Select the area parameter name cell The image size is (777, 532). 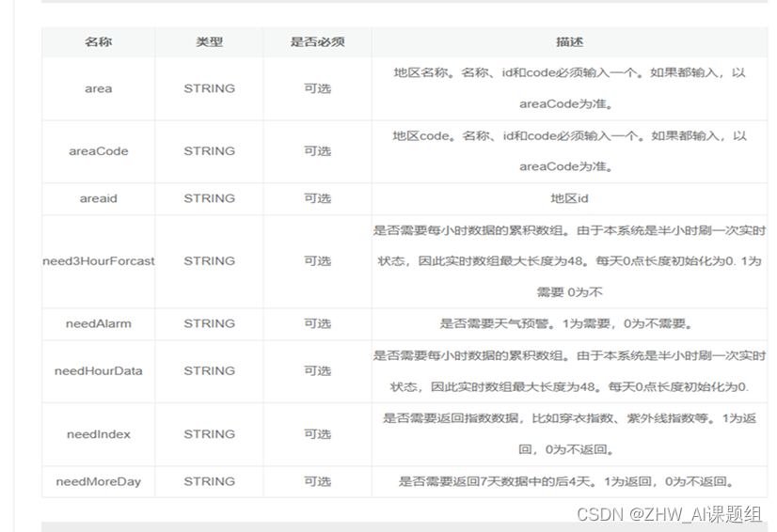pyautogui.click(x=98, y=88)
